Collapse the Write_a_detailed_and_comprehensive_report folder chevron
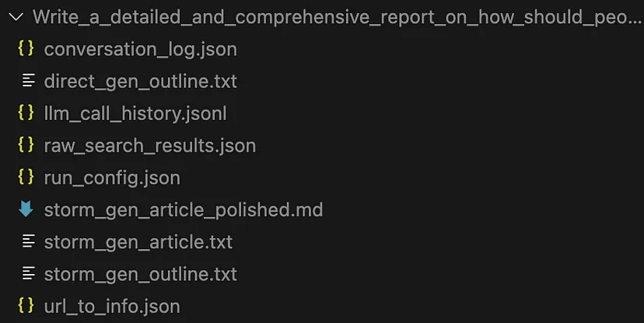Screen dimensions: 644x323 point(16,17)
